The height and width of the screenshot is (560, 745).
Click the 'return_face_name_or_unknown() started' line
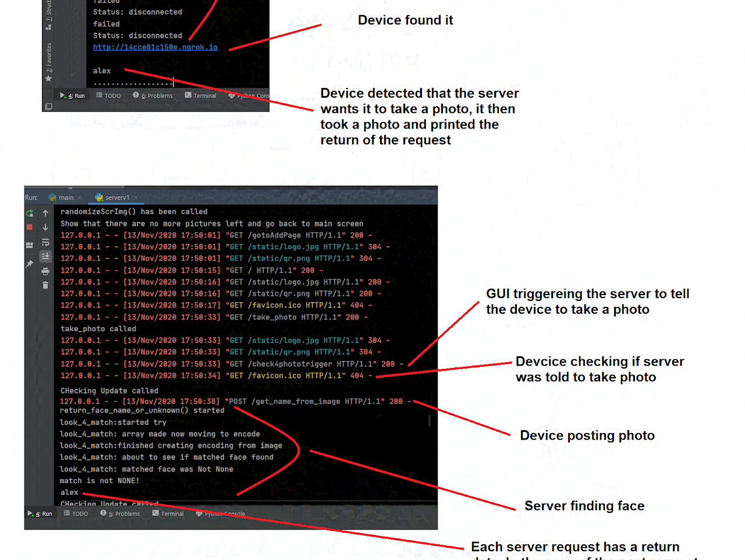(142, 410)
